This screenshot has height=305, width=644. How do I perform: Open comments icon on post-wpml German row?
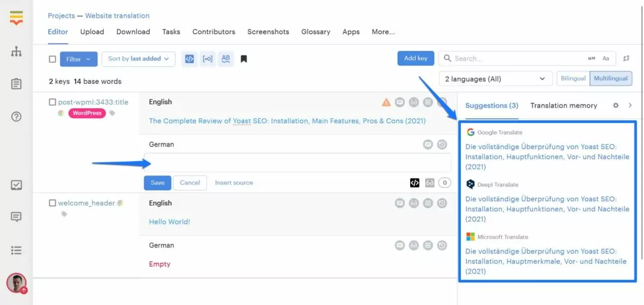[x=428, y=145]
